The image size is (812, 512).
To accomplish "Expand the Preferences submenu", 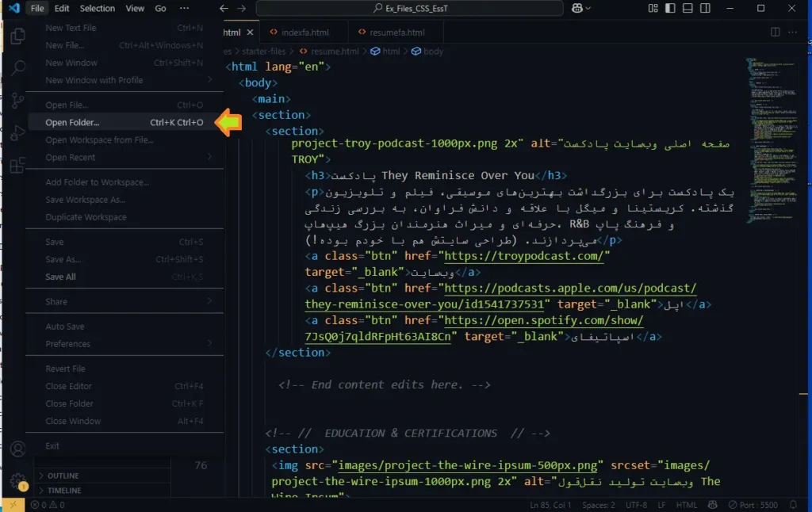I will click(124, 344).
